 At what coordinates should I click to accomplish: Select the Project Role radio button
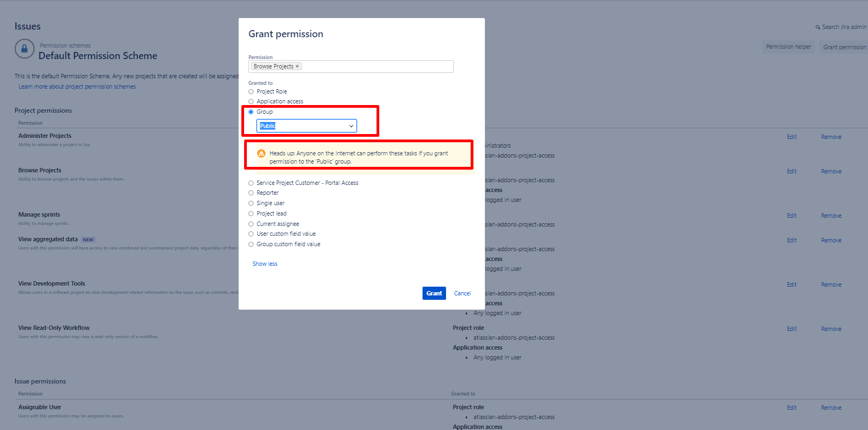(251, 92)
